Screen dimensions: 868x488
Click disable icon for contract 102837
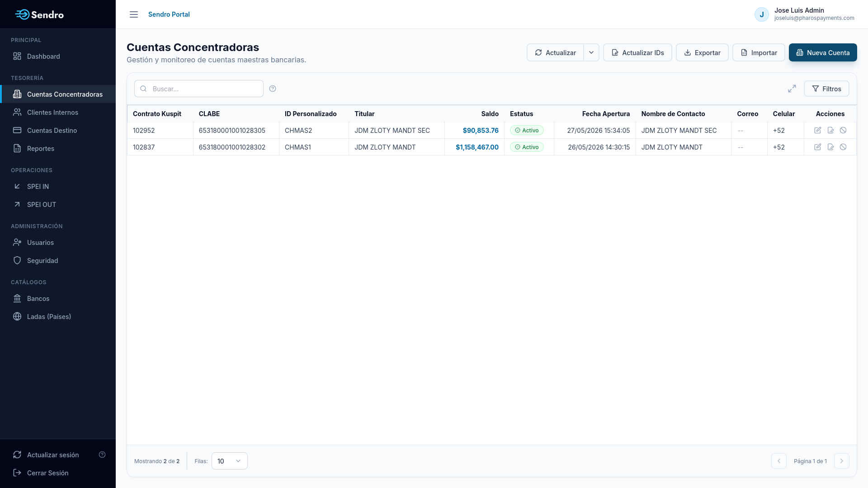click(843, 147)
